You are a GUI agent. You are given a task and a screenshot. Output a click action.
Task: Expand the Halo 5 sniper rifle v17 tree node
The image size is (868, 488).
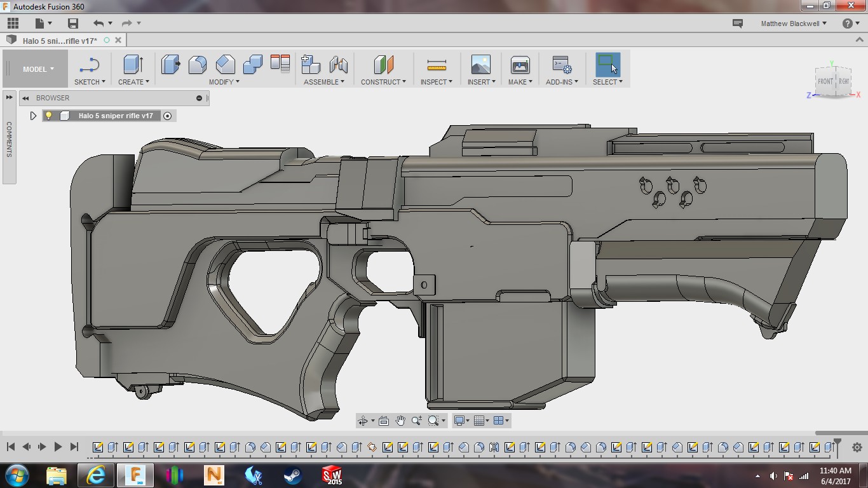click(34, 116)
